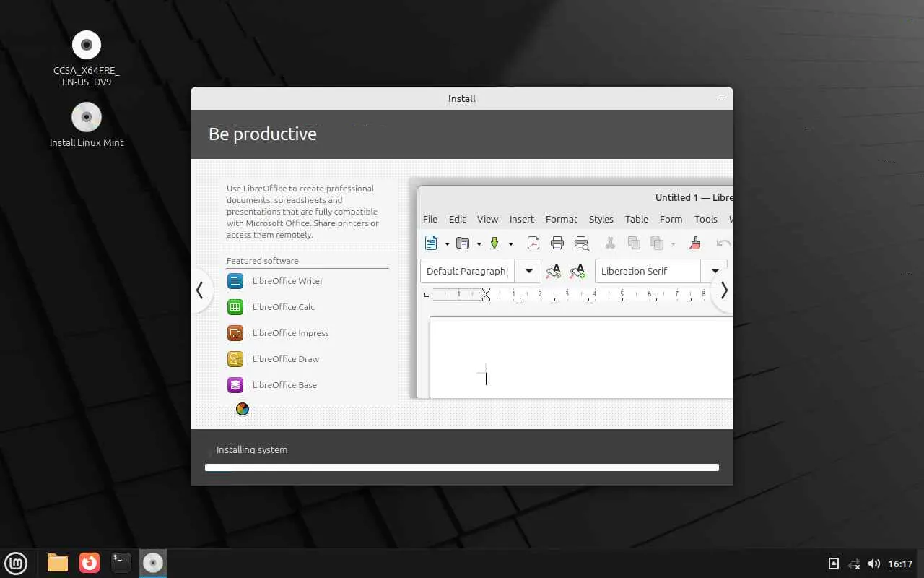Click the notes icon left of network tray icon
This screenshot has height=578, width=924.
[834, 564]
